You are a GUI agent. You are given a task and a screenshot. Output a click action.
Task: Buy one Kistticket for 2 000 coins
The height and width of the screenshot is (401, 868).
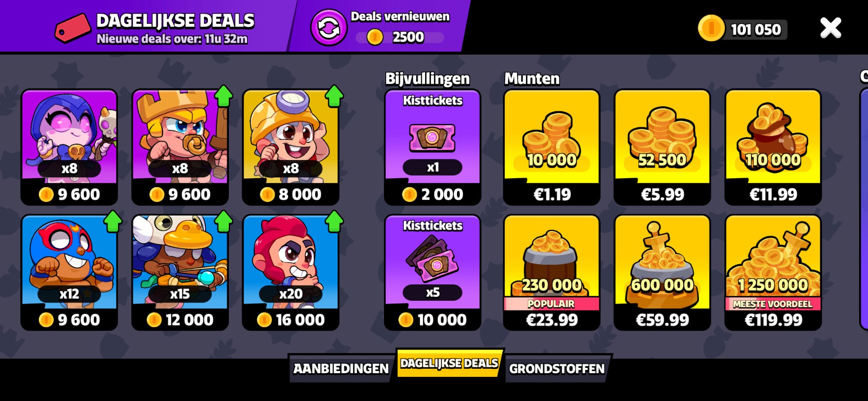point(433,147)
